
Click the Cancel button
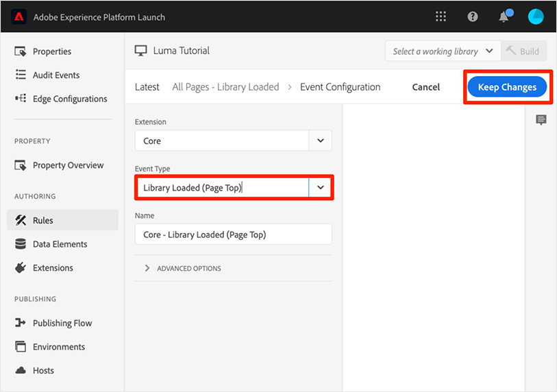pyautogui.click(x=426, y=87)
